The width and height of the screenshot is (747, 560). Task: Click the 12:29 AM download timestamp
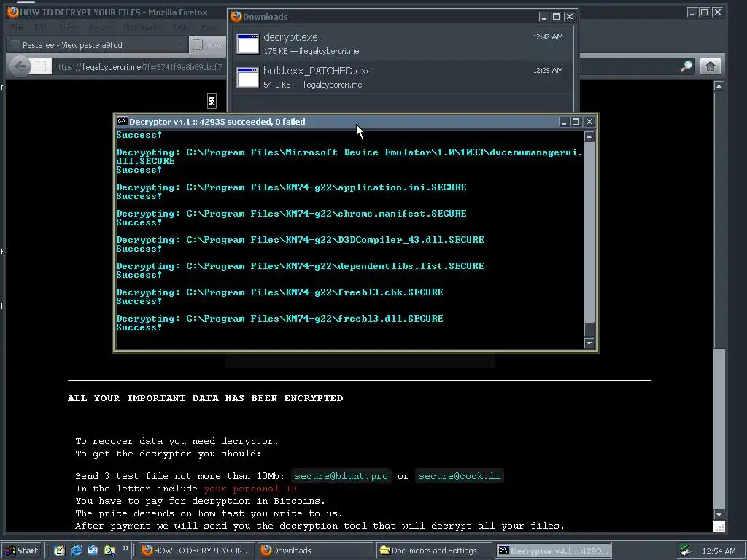tap(548, 70)
